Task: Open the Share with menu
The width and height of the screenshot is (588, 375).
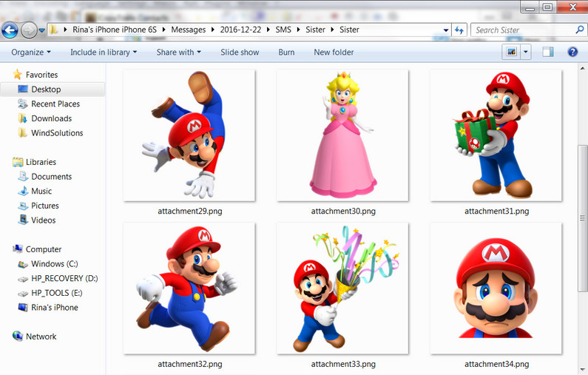Action: pos(178,52)
